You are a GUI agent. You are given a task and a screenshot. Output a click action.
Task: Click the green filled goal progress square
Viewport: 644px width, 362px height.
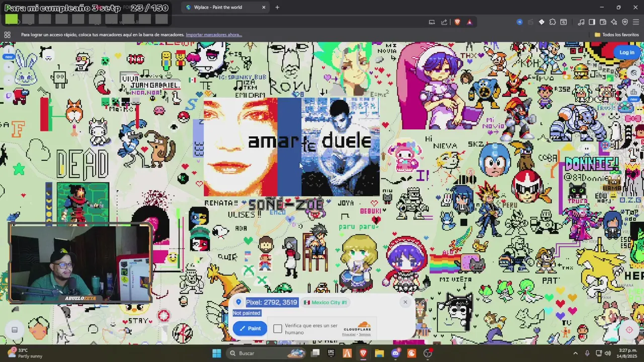12,20
